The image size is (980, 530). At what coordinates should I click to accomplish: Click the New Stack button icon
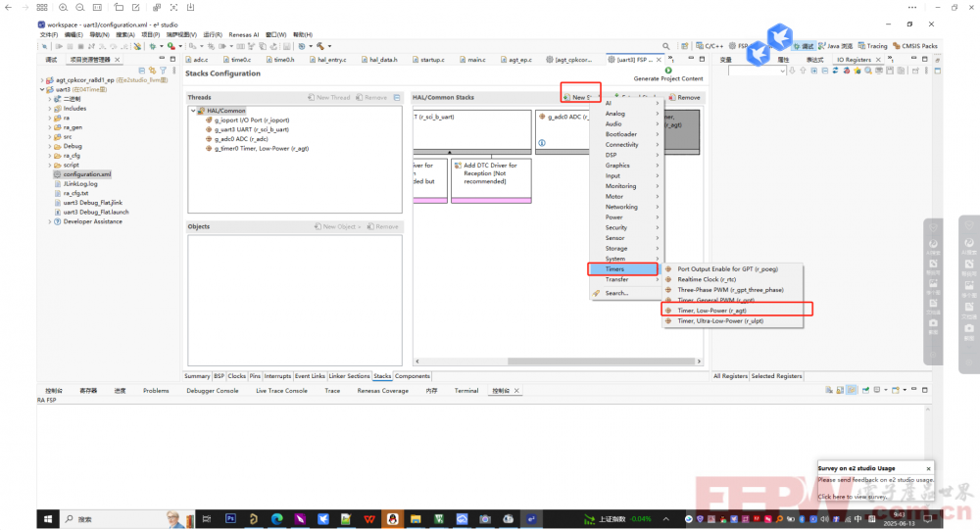coord(566,98)
